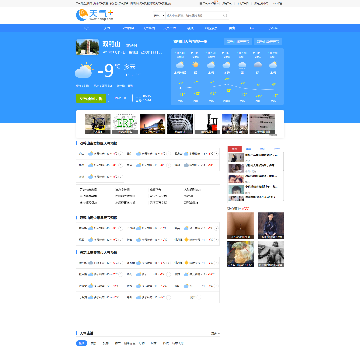360x360 pixels.
Task: Click the Shuangyashan scenic photo thumbnail
Action: point(88,47)
